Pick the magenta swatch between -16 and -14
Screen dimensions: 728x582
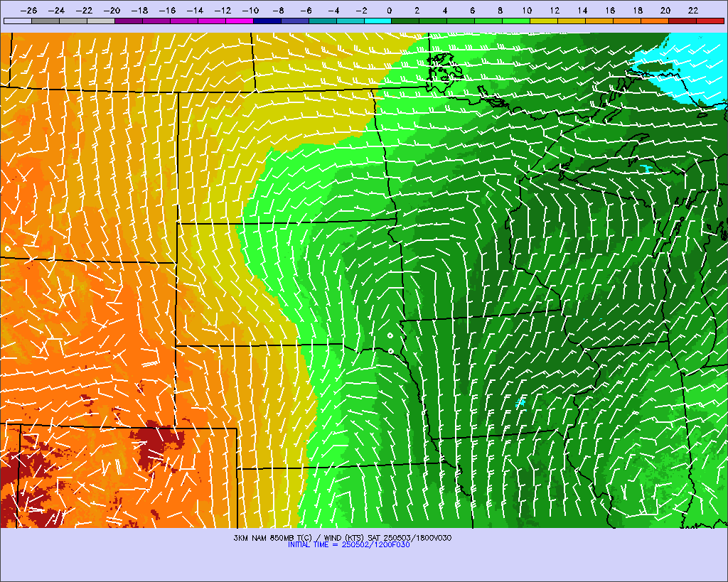[x=184, y=21]
